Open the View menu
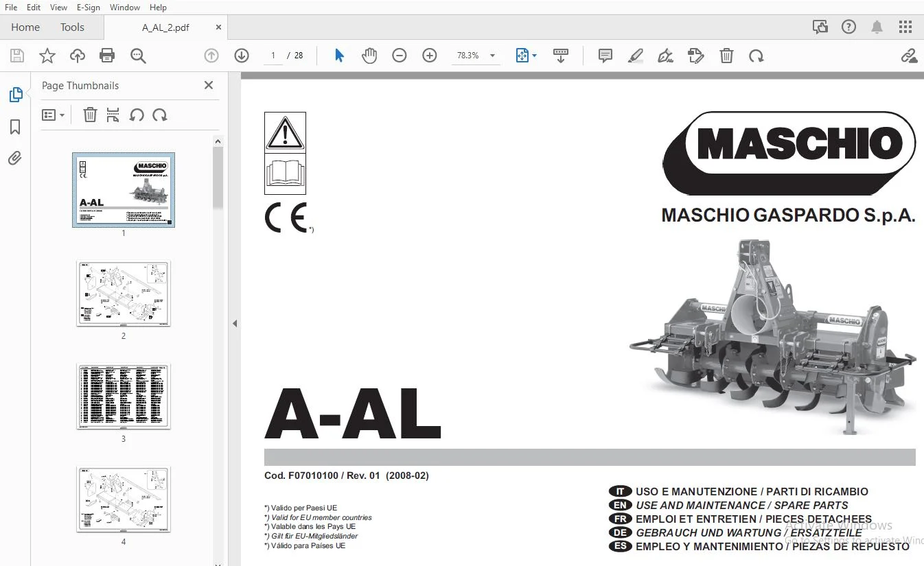The width and height of the screenshot is (924, 566). [x=58, y=7]
